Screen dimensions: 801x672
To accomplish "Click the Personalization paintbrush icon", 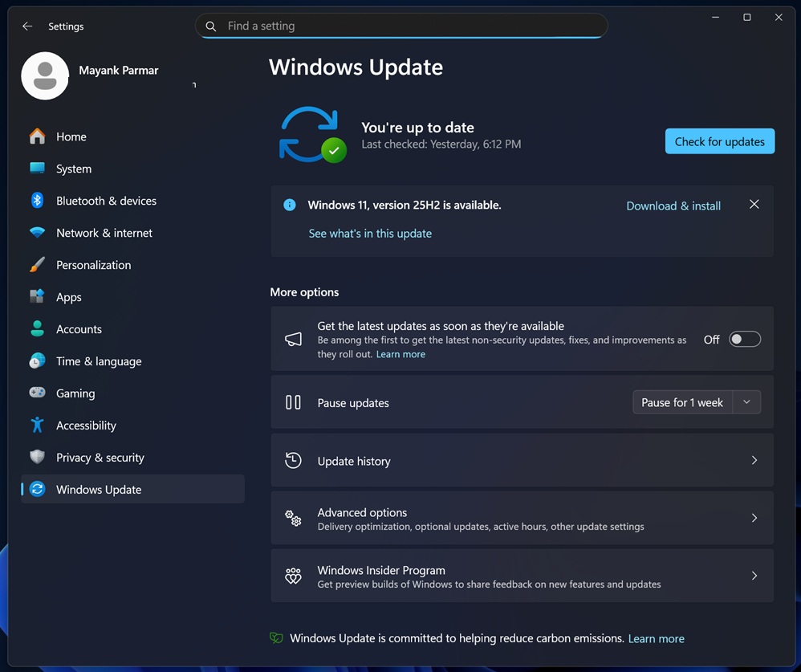I will (37, 265).
